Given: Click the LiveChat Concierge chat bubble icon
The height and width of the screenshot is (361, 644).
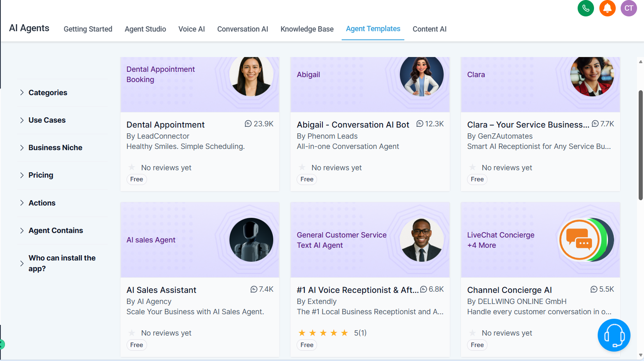Looking at the screenshot, I should pyautogui.click(x=579, y=240).
